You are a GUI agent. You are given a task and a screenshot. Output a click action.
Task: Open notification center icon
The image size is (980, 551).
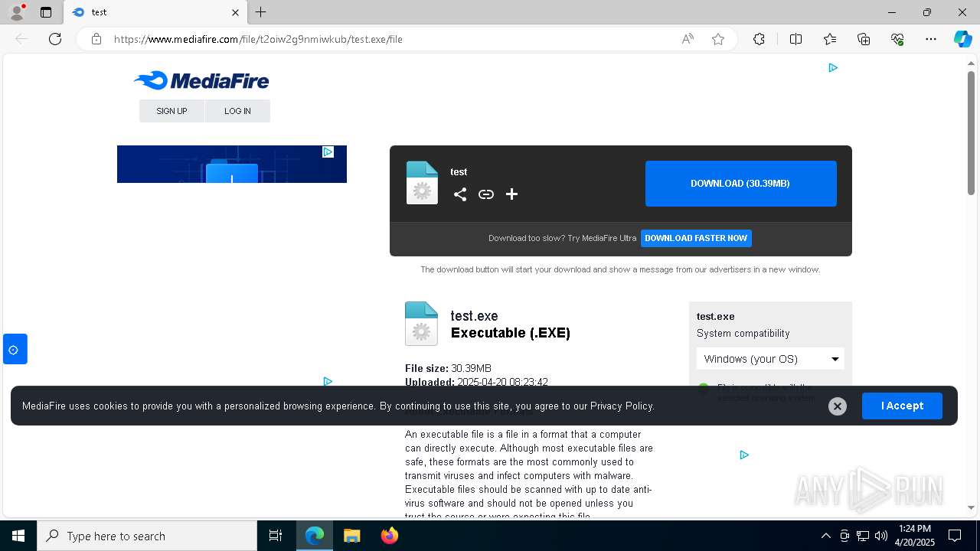(955, 536)
